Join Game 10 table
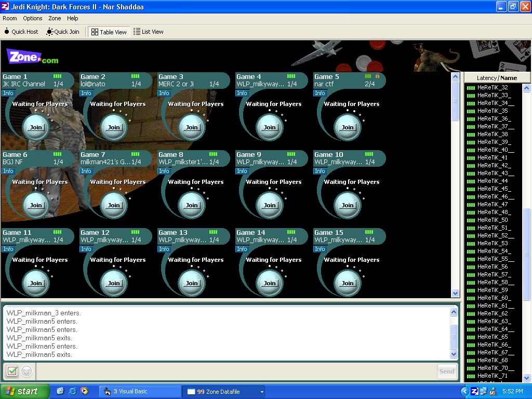 (348, 206)
